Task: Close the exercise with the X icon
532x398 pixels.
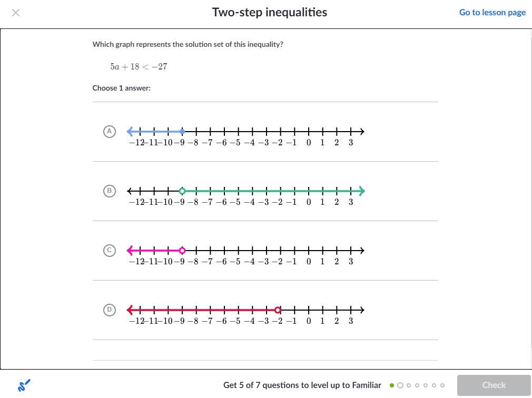Action: [16, 13]
